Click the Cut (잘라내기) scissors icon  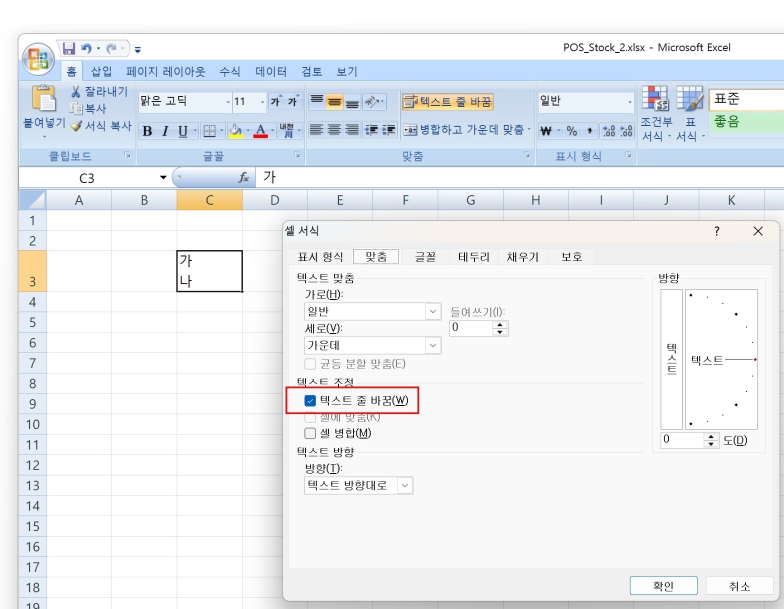click(76, 92)
